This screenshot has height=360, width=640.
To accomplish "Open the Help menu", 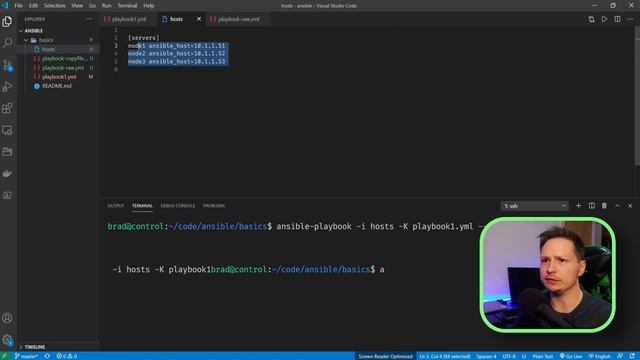I will point(149,6).
